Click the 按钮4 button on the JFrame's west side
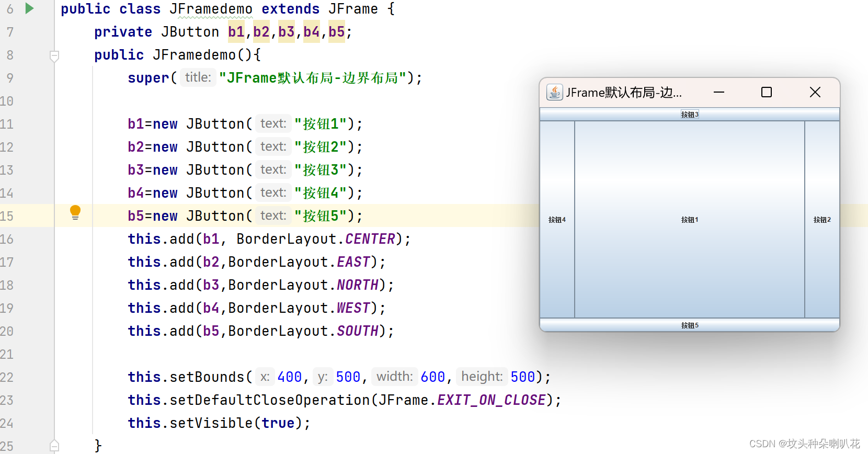This screenshot has width=868, height=454. coord(557,220)
